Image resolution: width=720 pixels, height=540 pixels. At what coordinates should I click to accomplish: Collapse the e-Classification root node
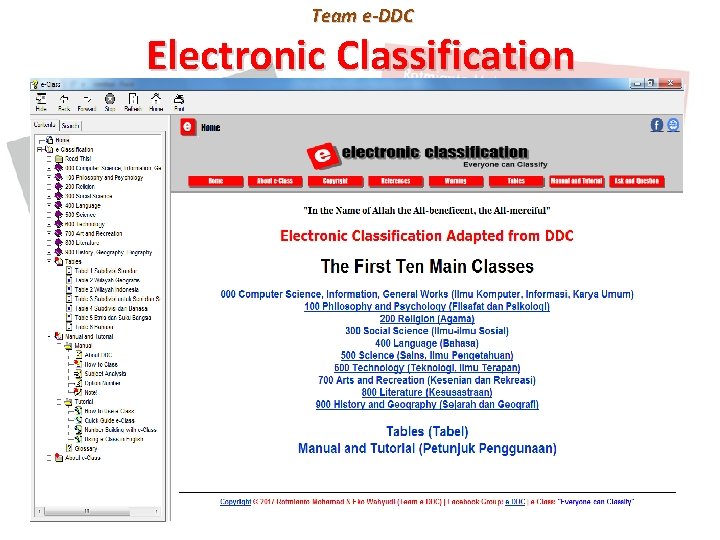(40, 149)
